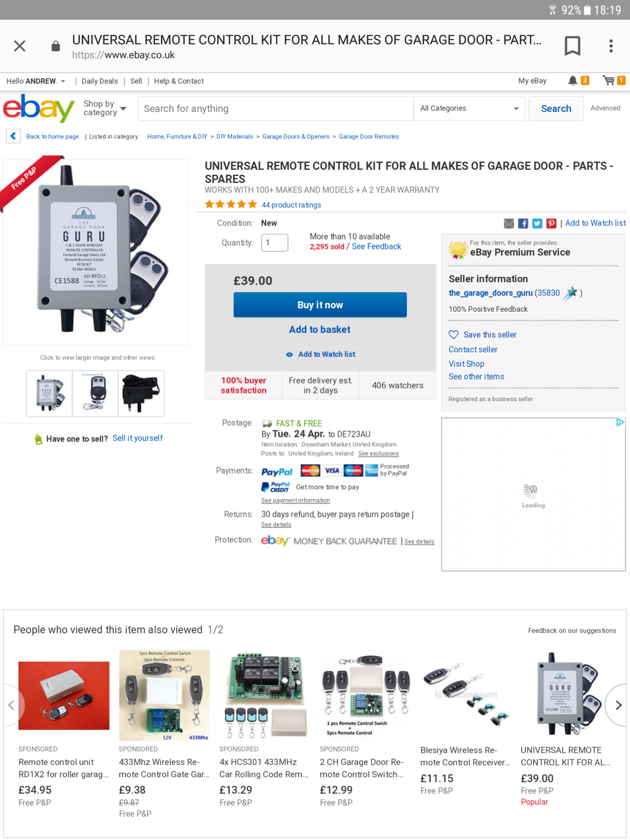Expand the Hello ANDREW account dropdown

pyautogui.click(x=36, y=81)
